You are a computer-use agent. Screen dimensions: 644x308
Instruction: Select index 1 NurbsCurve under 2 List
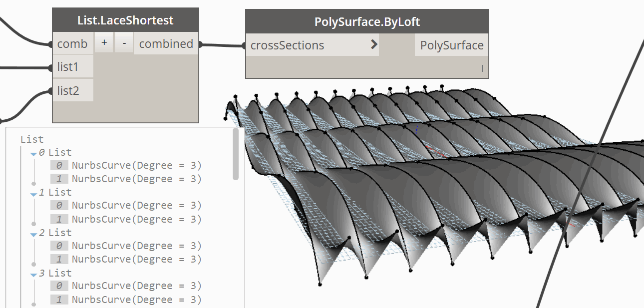click(x=127, y=259)
